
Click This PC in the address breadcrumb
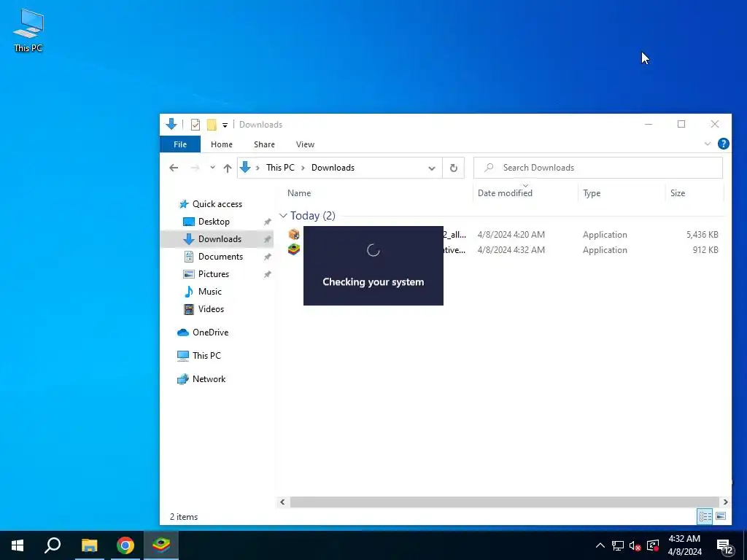[x=280, y=168]
